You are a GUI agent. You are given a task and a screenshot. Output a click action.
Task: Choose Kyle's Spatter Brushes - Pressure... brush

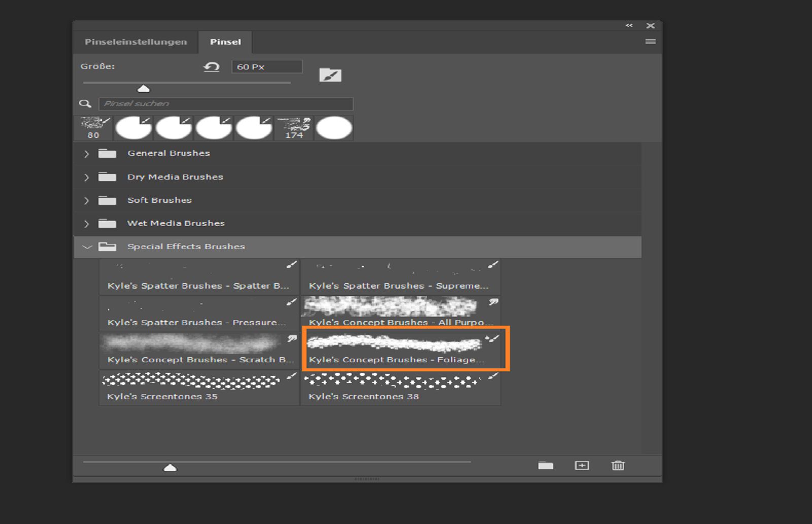tap(199, 313)
